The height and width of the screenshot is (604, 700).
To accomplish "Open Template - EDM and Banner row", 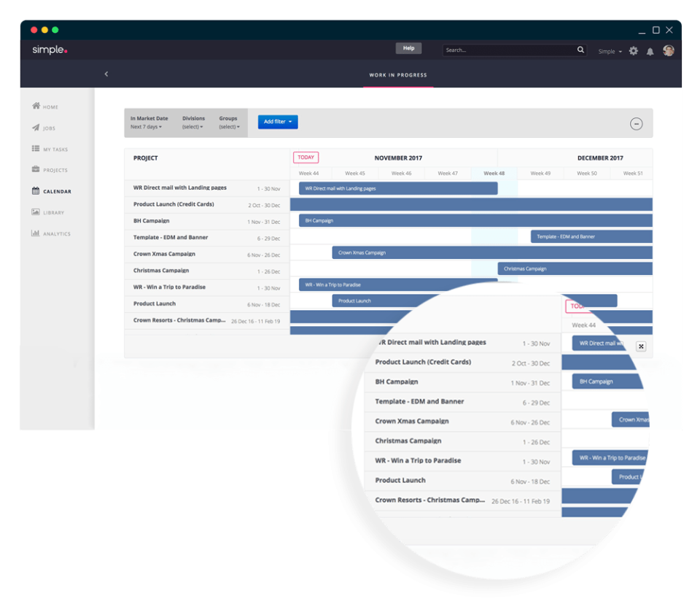I will tap(206, 238).
